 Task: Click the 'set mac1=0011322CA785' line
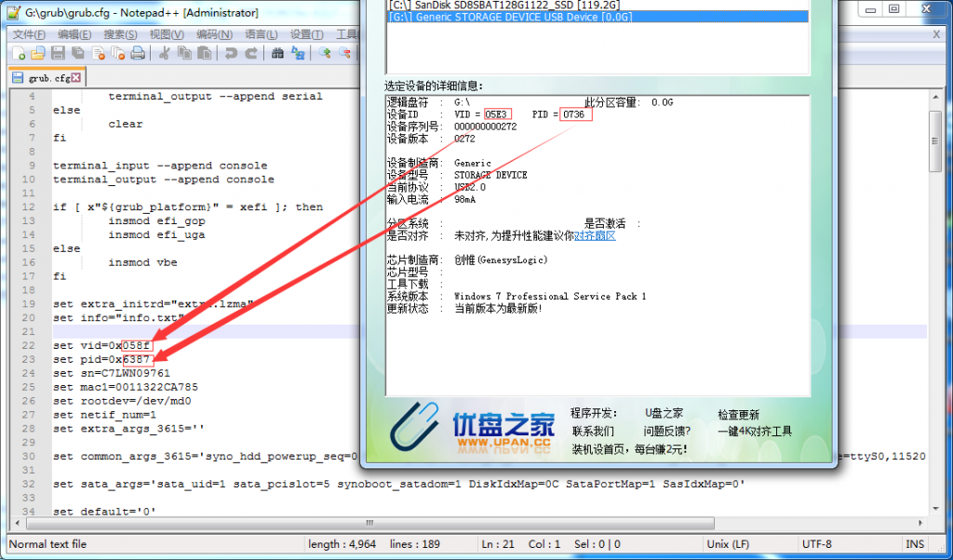(126, 387)
